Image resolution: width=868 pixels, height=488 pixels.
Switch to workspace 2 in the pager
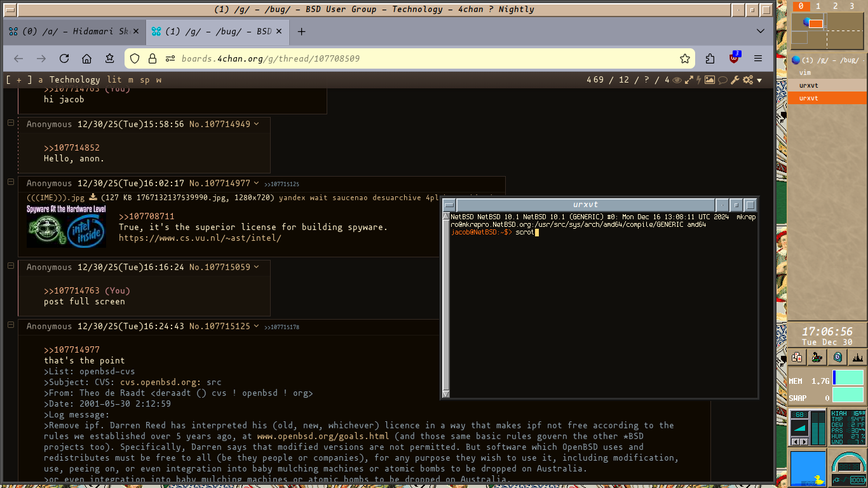(835, 6)
